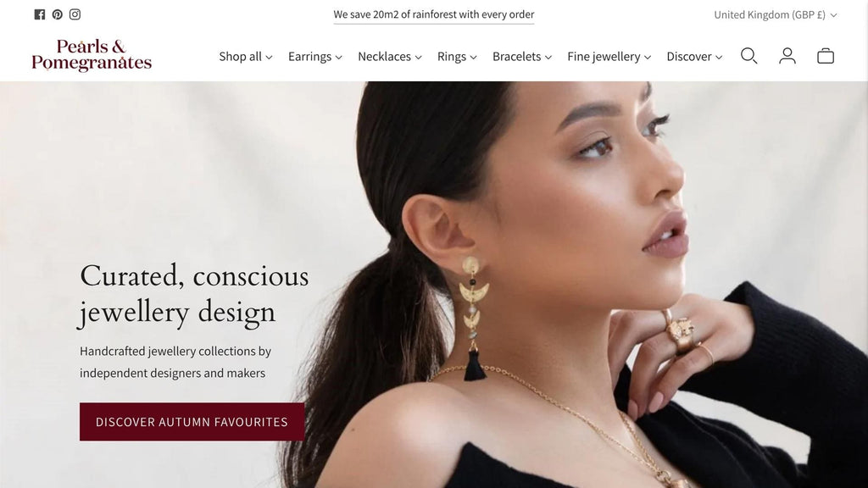
Task: Expand the United Kingdom (GBP £) selector
Action: (776, 15)
